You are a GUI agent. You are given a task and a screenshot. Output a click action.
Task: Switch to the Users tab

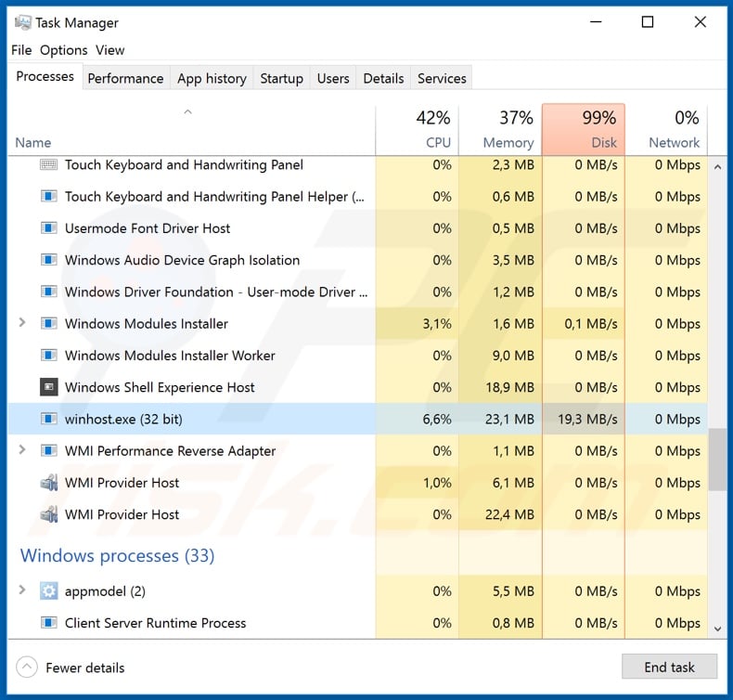pyautogui.click(x=333, y=78)
